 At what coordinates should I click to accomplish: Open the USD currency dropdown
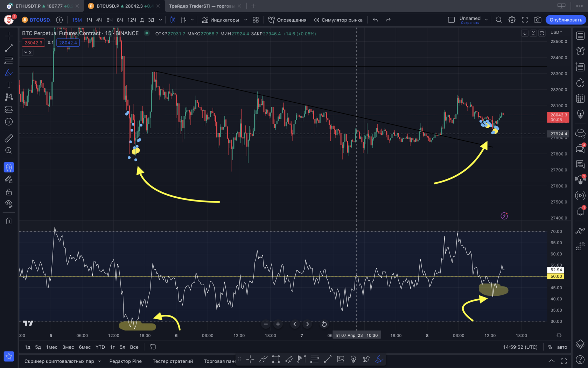556,32
